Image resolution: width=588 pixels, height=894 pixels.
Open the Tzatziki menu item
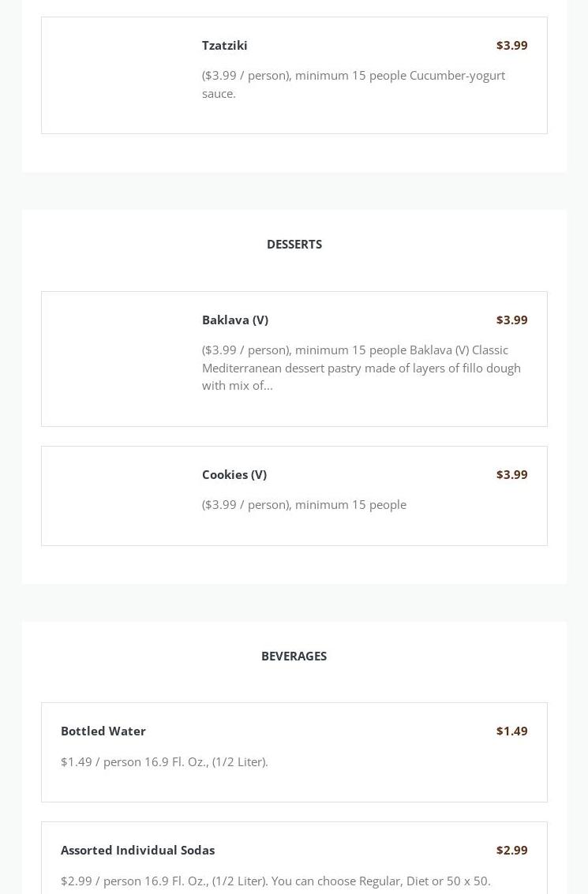[x=224, y=45]
